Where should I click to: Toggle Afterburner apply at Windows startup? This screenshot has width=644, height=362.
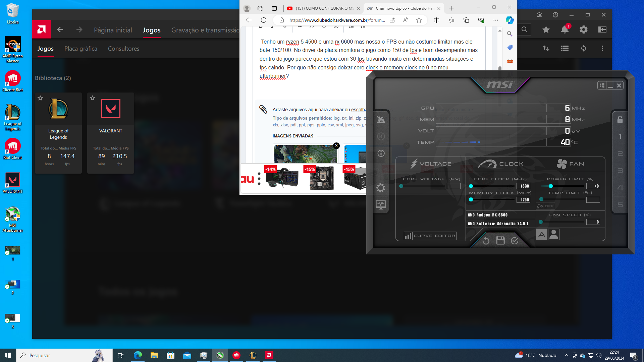[x=602, y=85]
